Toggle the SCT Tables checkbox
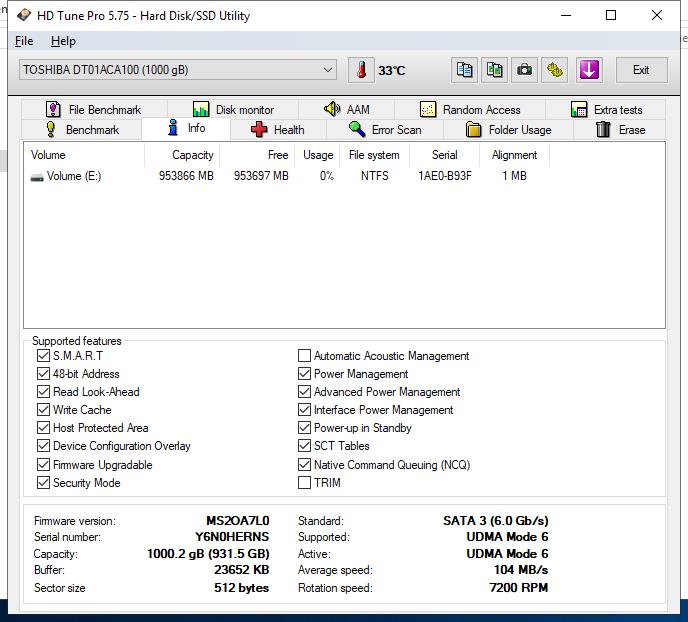 tap(304, 445)
